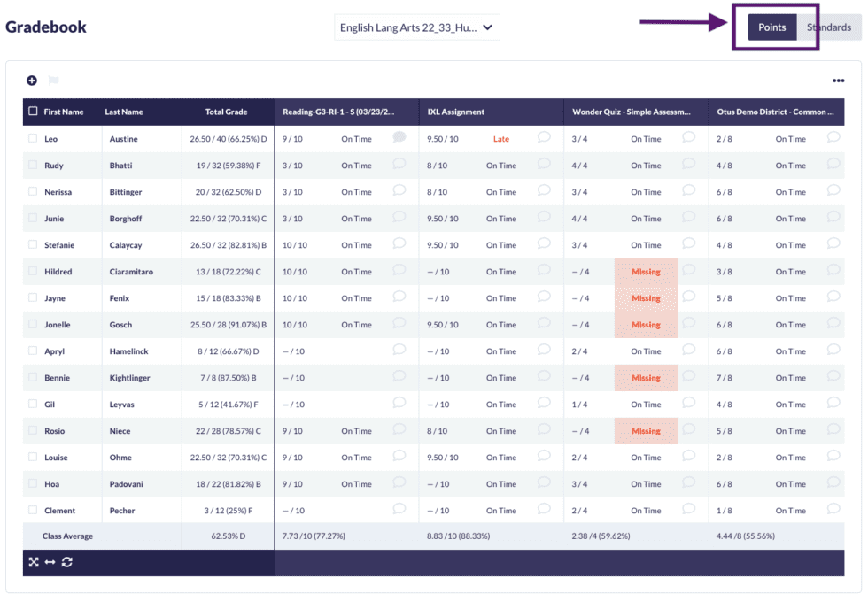The image size is (868, 601).
Task: Click the IXL Assignment column header
Action: coord(456,112)
